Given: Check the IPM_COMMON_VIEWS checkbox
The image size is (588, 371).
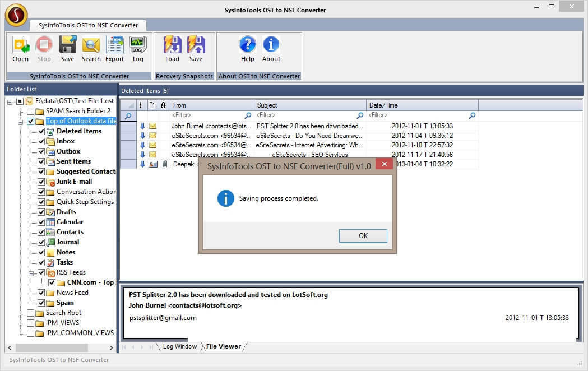Looking at the screenshot, I should [31, 333].
